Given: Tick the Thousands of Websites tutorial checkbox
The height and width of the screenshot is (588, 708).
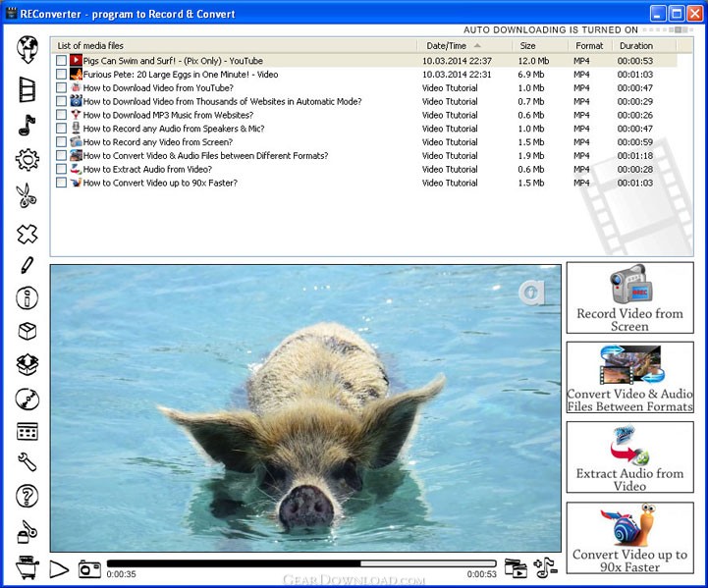Looking at the screenshot, I should [x=62, y=101].
